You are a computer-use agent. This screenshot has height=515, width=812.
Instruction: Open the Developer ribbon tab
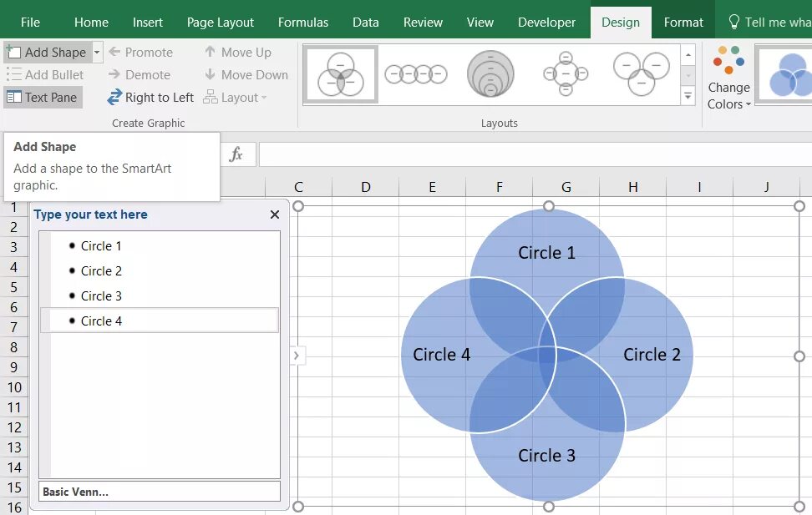click(x=546, y=22)
